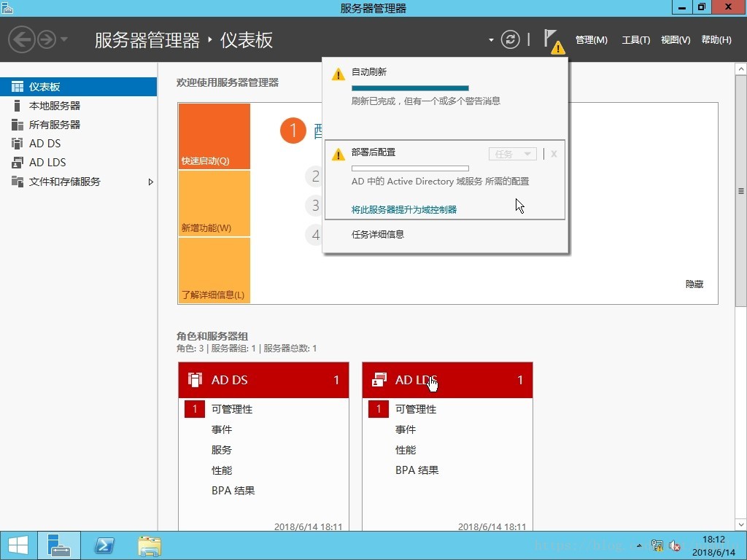
Task: Open the 视图(V) menu
Action: pos(676,40)
